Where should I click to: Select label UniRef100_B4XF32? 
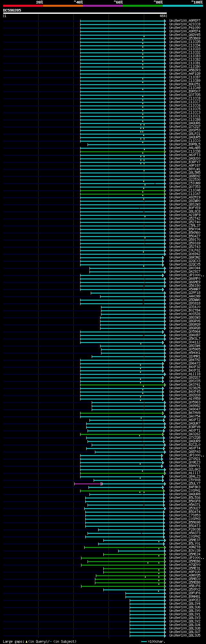(x=185, y=367)
